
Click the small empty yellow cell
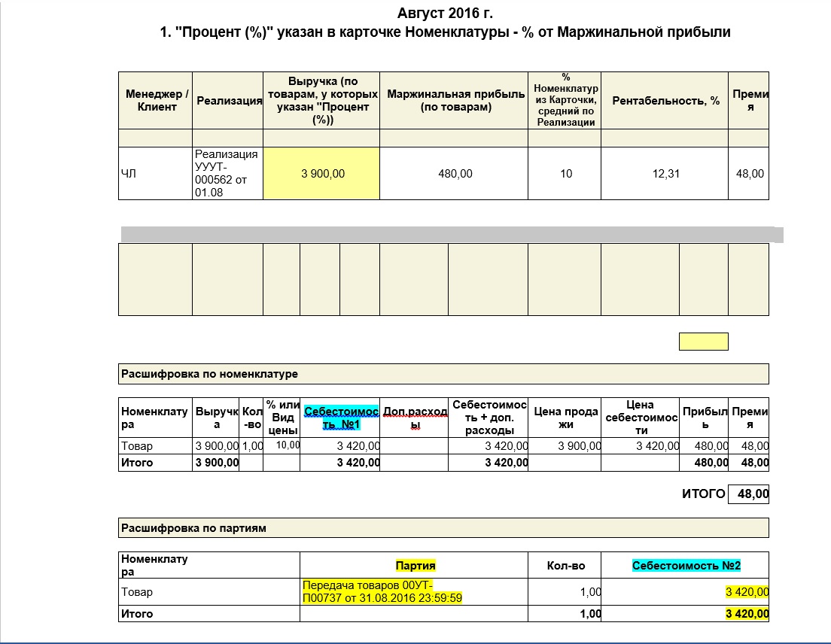(703, 342)
